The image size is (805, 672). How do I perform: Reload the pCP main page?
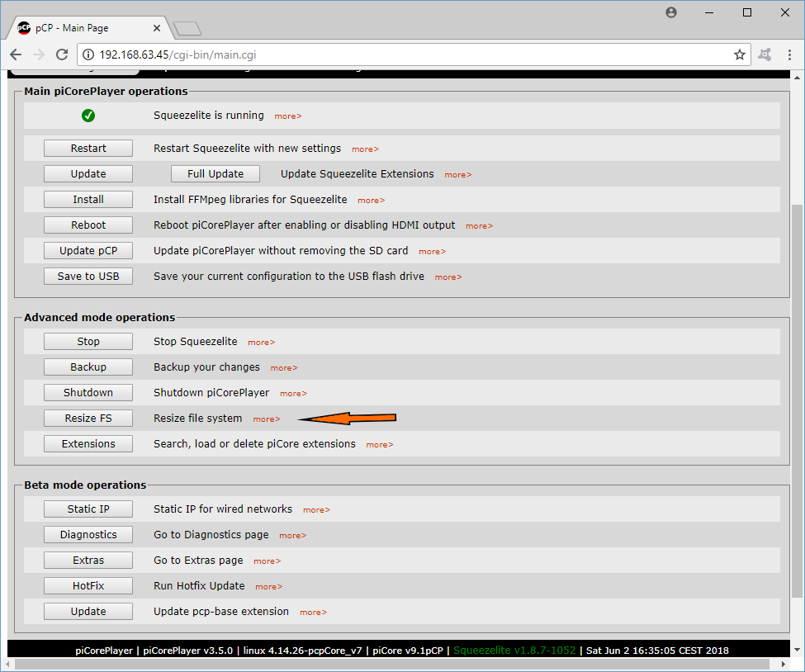(x=62, y=54)
